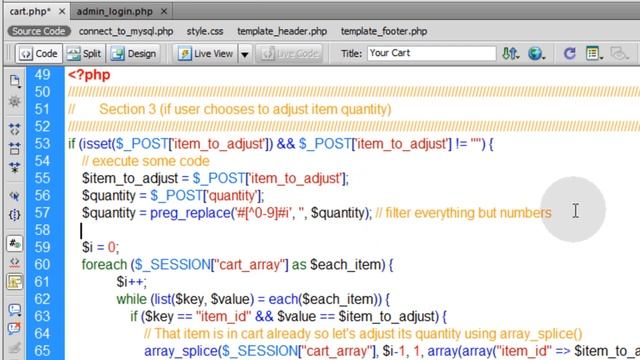This screenshot has height=360, width=640.
Task: Open related file template_header.php
Action: [x=282, y=31]
